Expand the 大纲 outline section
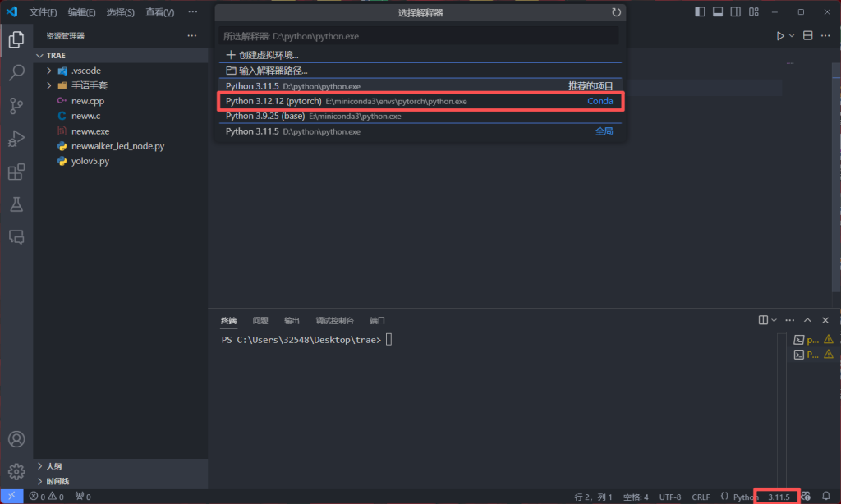This screenshot has width=841, height=504. point(41,466)
